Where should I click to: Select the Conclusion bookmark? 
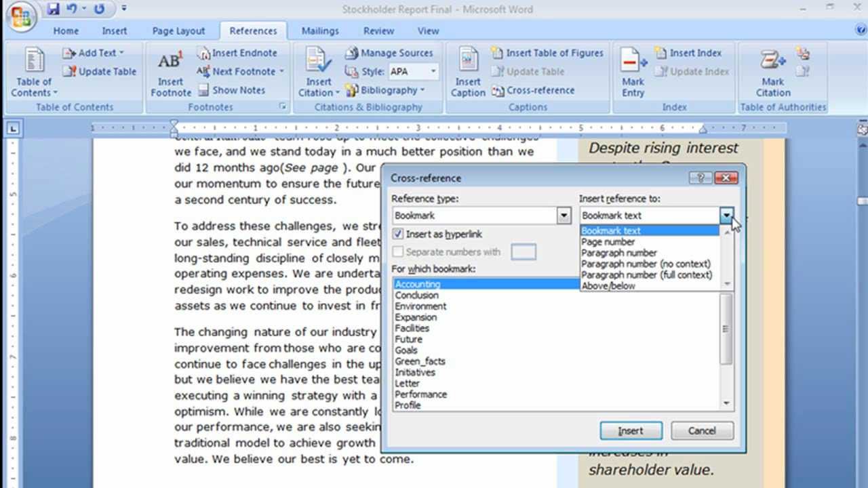pyautogui.click(x=556, y=295)
